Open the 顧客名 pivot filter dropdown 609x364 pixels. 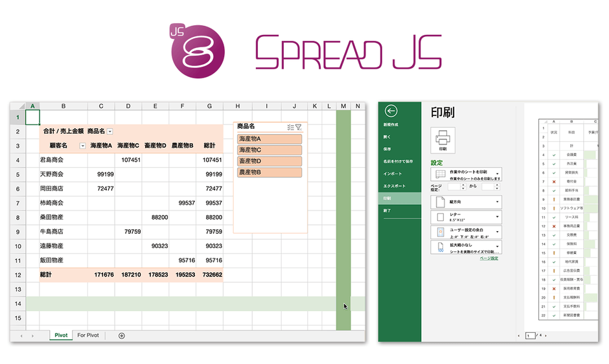82,146
